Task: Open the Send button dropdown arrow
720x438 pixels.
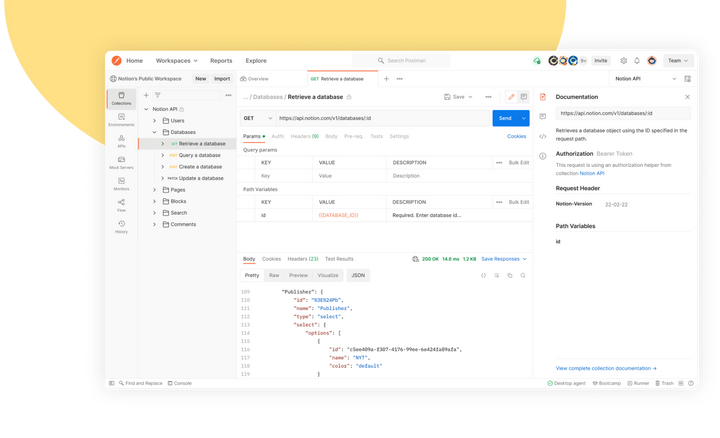Action: click(523, 118)
